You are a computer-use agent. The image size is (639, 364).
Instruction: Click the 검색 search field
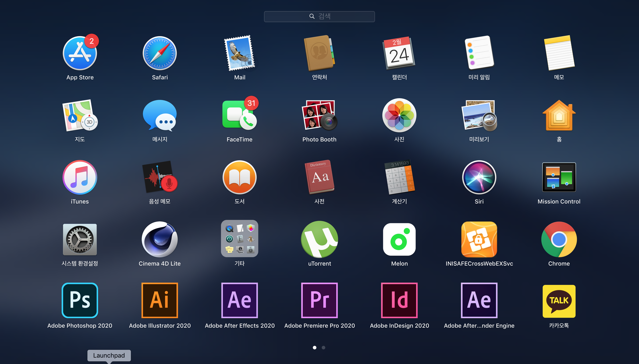[x=319, y=16]
